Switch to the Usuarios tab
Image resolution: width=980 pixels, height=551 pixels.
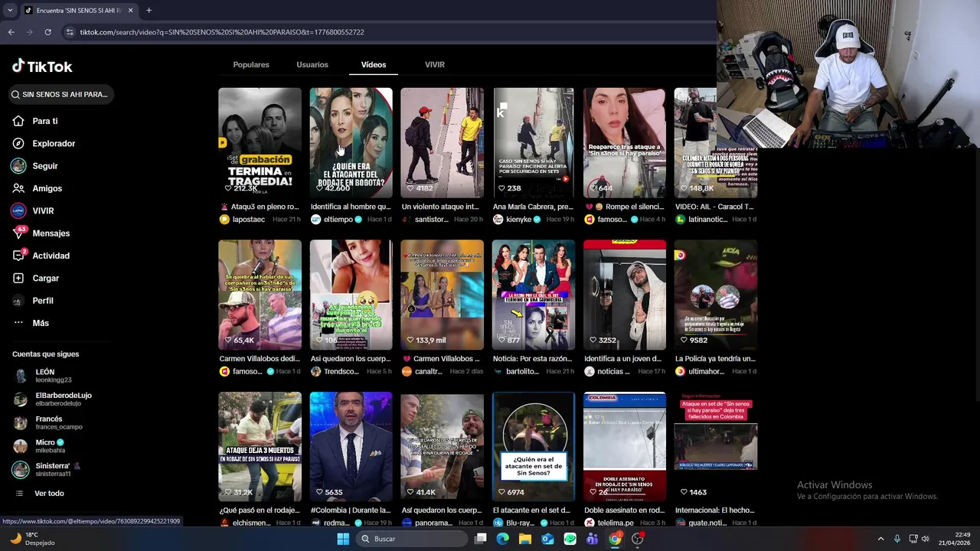pyautogui.click(x=312, y=65)
